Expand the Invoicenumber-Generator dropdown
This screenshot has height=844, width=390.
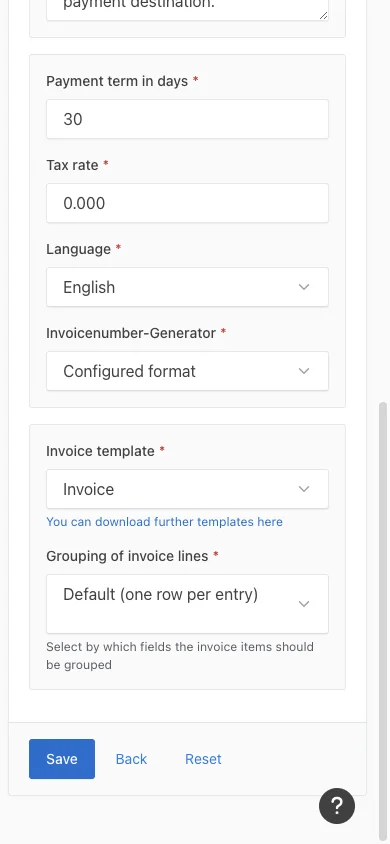tap(187, 371)
